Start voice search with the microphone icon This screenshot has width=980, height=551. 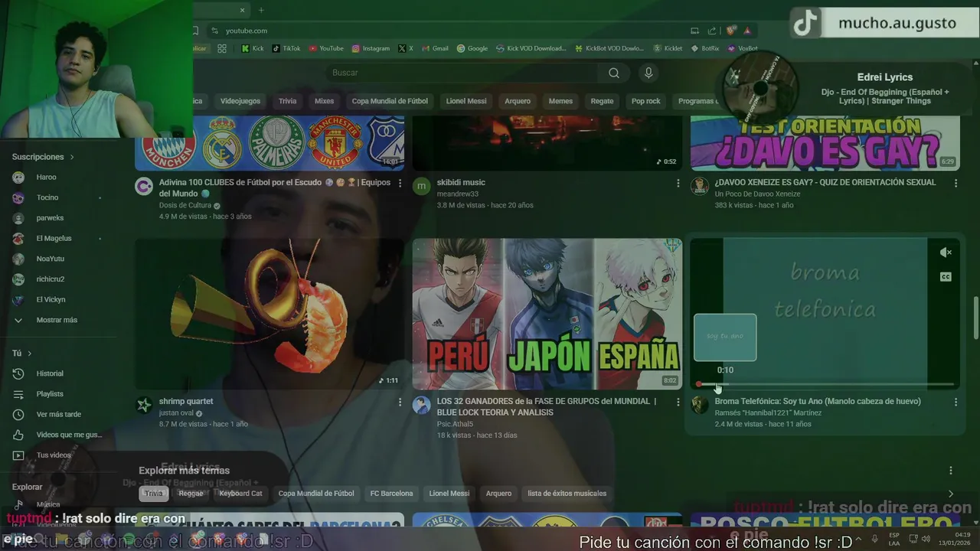[x=648, y=73]
